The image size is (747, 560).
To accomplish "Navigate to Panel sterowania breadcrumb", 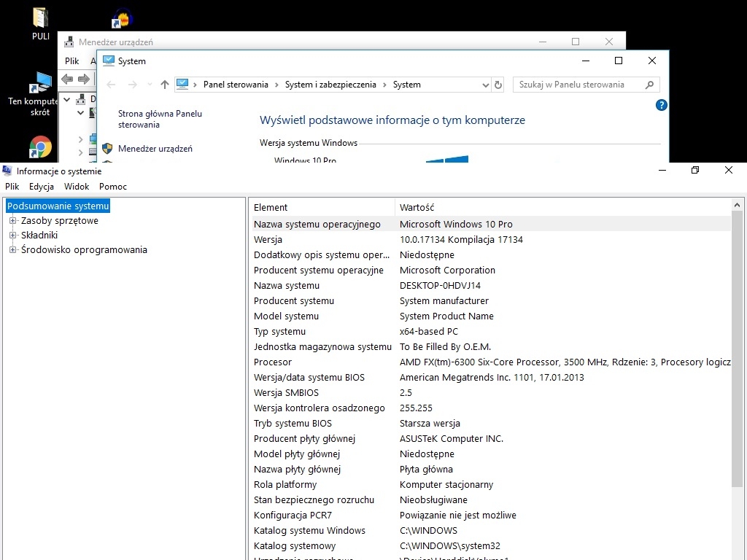I will pos(236,85).
